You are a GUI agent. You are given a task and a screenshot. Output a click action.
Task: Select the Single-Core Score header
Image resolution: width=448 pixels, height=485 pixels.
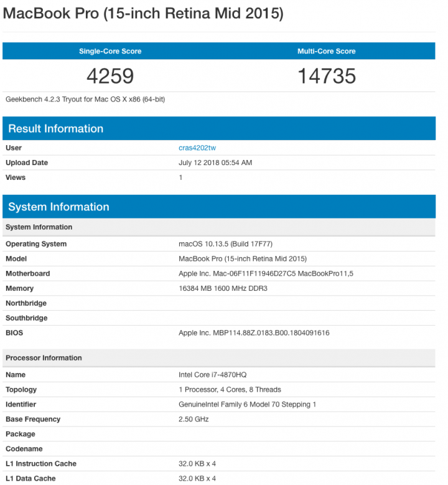tap(110, 51)
